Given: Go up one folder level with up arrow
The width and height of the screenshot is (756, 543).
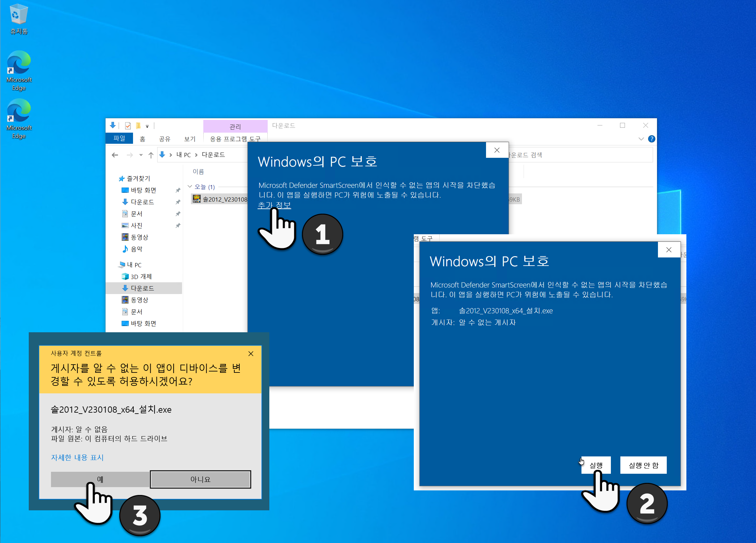Looking at the screenshot, I should pyautogui.click(x=151, y=155).
